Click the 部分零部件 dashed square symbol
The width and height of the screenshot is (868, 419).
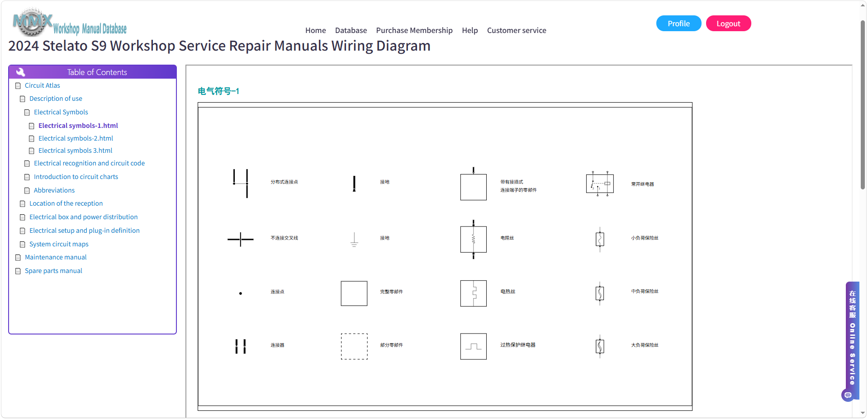click(x=354, y=347)
